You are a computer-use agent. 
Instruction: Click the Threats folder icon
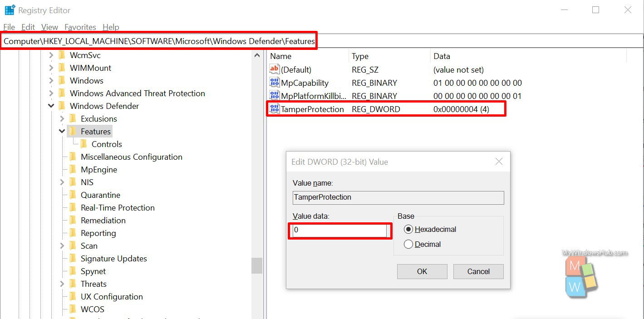pyautogui.click(x=73, y=284)
